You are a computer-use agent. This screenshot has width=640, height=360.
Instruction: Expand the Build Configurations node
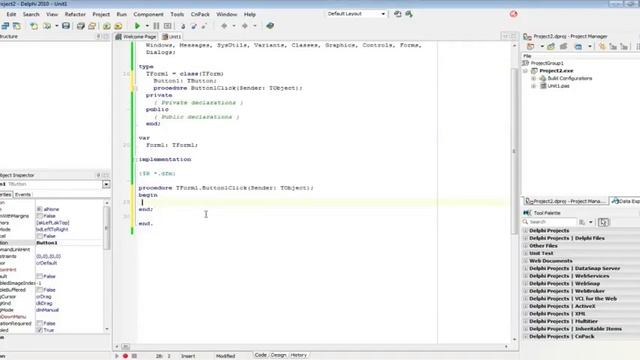pos(533,78)
